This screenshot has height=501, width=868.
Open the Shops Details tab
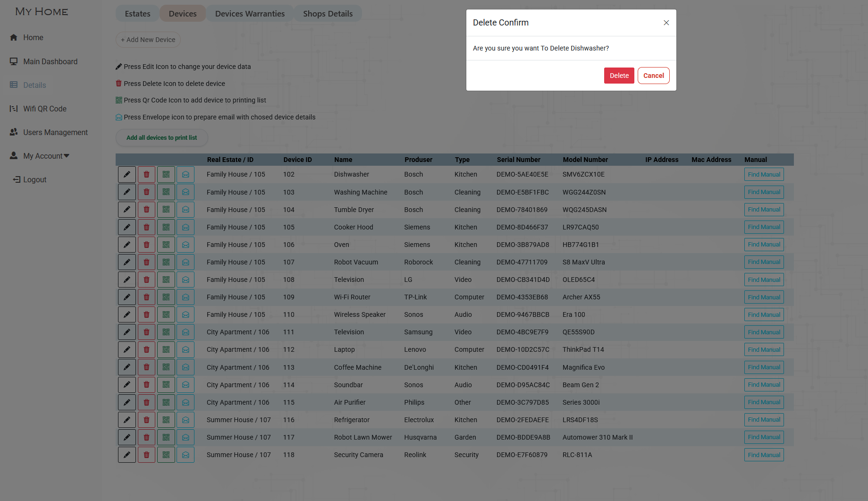tap(328, 14)
